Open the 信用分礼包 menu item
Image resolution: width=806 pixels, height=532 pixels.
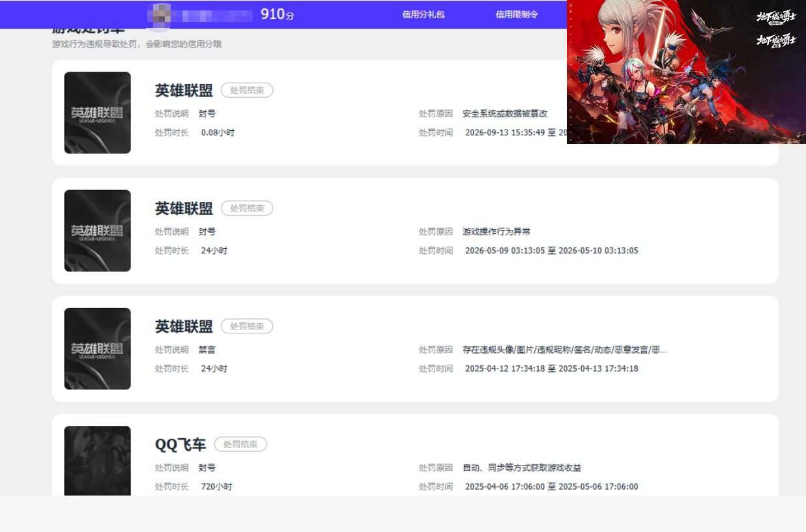[424, 14]
